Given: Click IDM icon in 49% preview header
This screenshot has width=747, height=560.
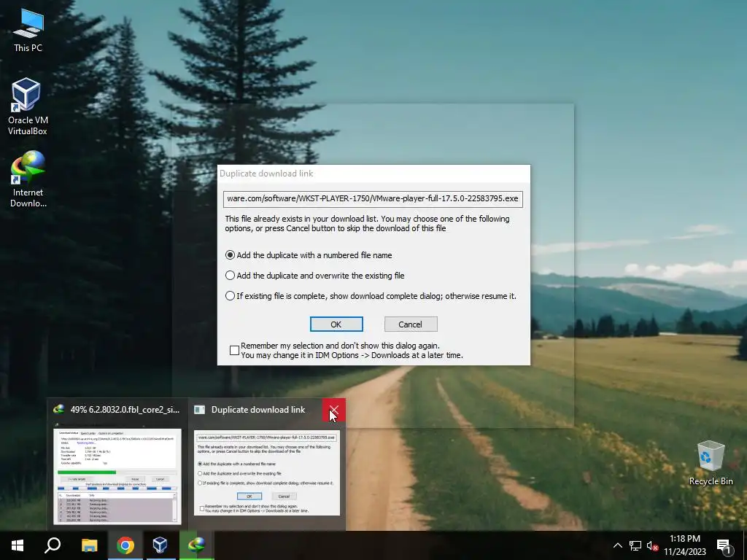Looking at the screenshot, I should [58, 410].
